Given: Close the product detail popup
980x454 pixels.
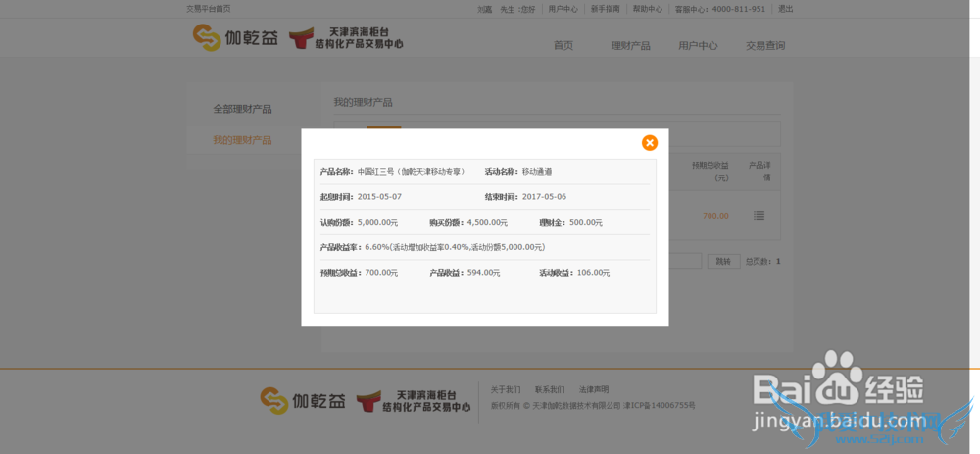Looking at the screenshot, I should point(650,143).
